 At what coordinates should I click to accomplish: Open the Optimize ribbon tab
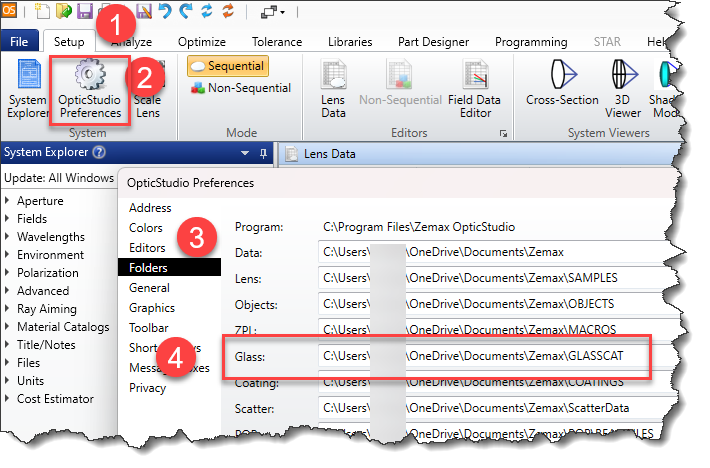[201, 42]
